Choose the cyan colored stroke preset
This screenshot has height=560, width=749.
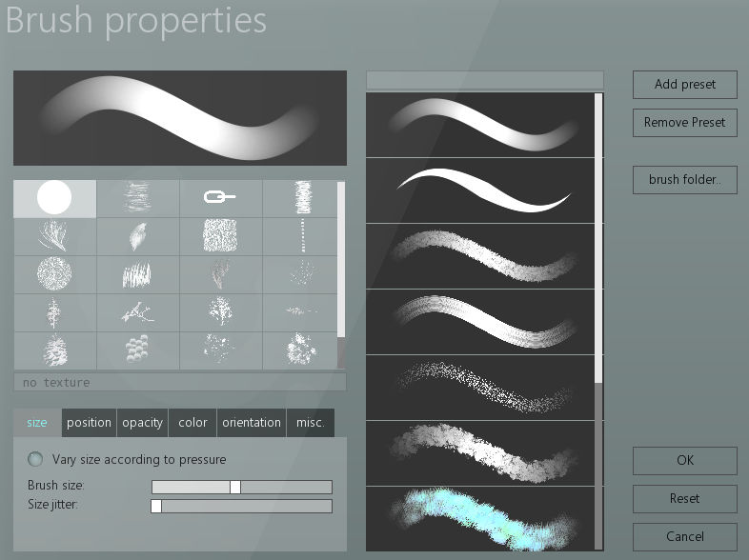pos(480,517)
